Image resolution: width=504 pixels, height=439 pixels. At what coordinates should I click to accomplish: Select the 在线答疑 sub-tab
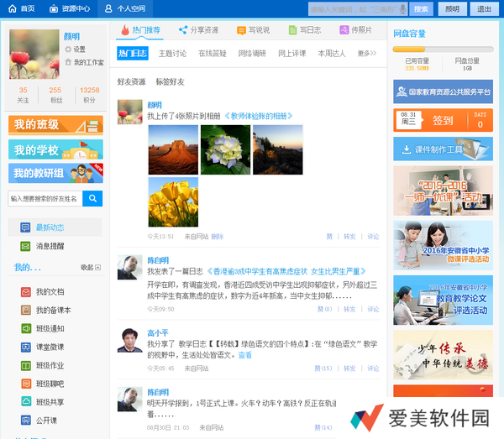pos(213,54)
